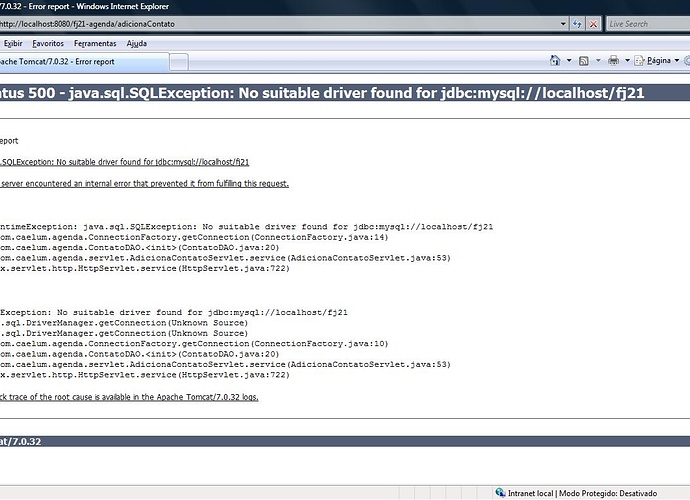Open the Favoritos menu
The height and width of the screenshot is (500, 690).
(48, 44)
